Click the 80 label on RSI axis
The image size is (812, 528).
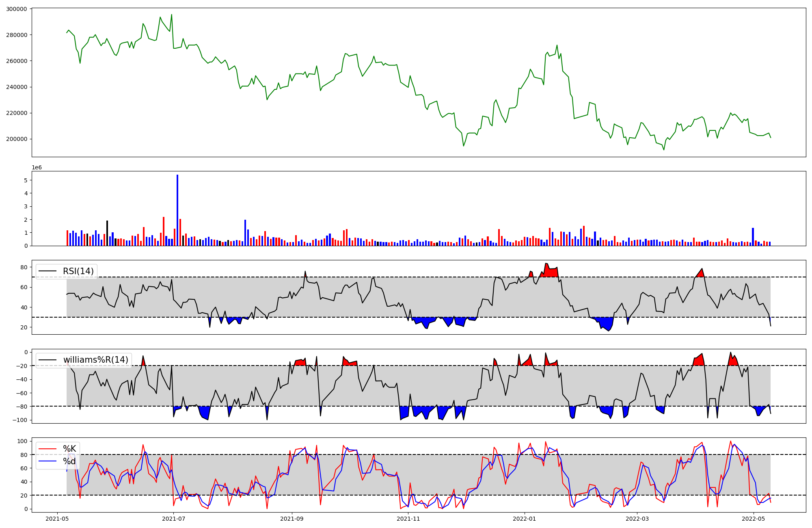point(24,267)
